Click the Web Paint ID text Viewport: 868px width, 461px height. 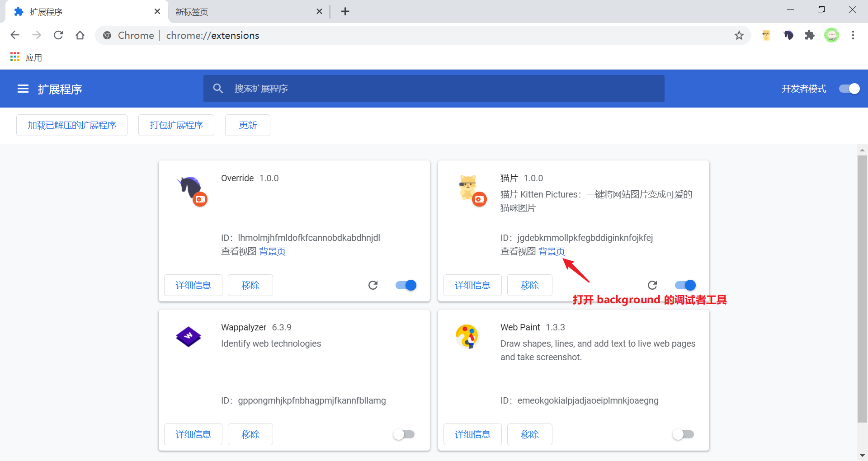(580, 400)
